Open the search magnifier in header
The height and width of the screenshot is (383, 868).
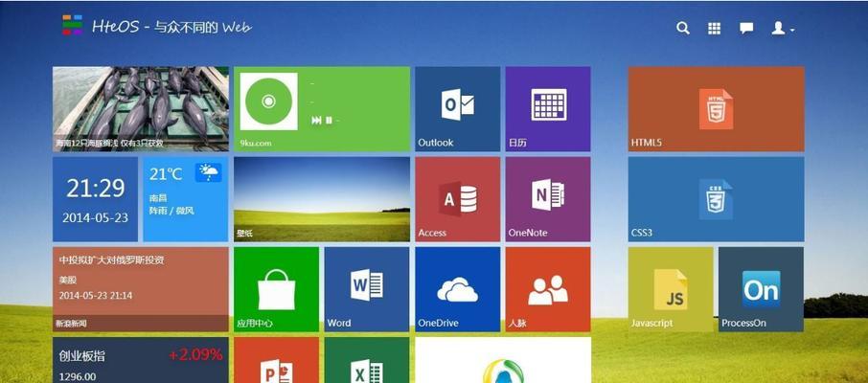(x=683, y=28)
